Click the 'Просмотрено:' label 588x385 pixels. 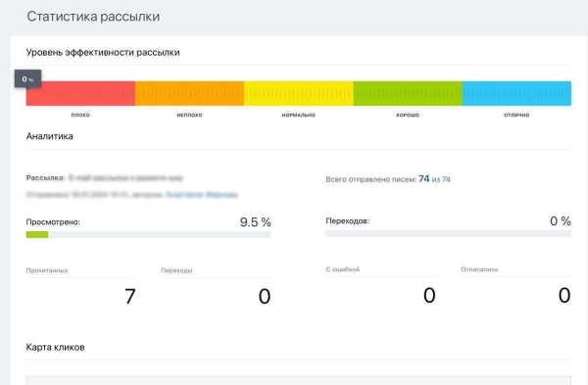pos(53,222)
